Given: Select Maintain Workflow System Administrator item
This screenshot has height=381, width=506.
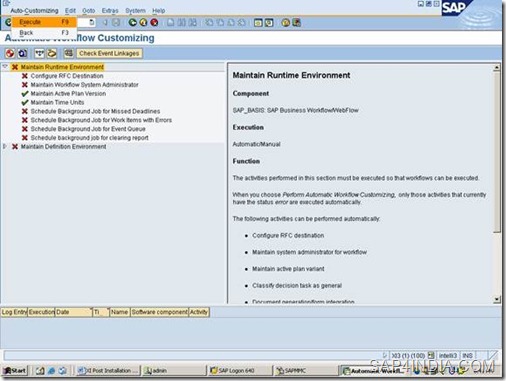Looking at the screenshot, I should pos(85,85).
